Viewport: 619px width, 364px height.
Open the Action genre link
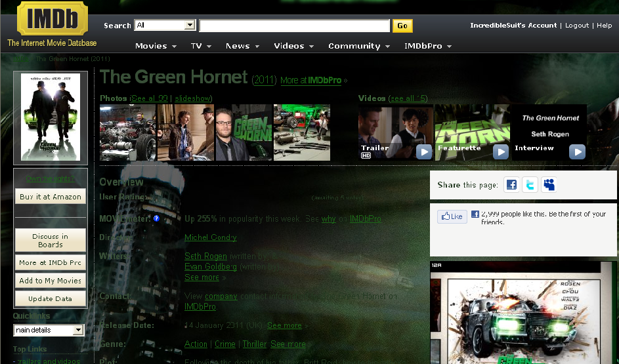click(196, 344)
